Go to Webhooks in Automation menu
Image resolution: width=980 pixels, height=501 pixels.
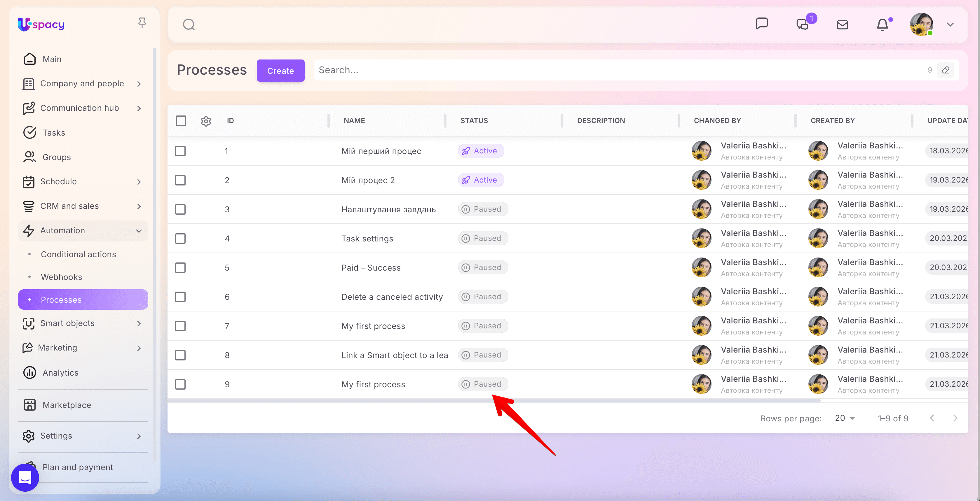pyautogui.click(x=61, y=277)
